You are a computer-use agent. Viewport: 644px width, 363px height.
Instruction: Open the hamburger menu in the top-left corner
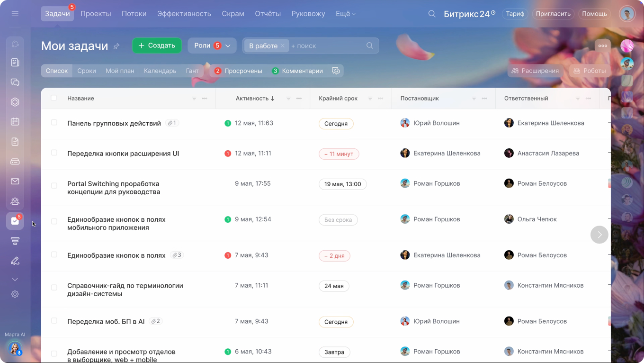15,14
